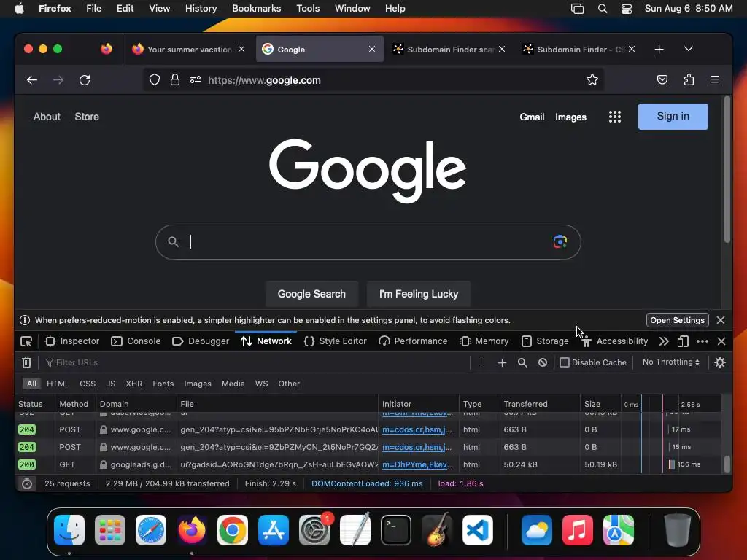Image resolution: width=747 pixels, height=560 pixels.
Task: Open the Extensions puzzle icon
Action: pos(689,80)
